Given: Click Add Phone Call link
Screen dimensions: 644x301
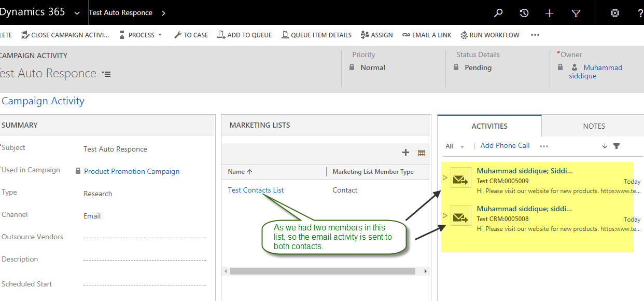Looking at the screenshot, I should (505, 146).
